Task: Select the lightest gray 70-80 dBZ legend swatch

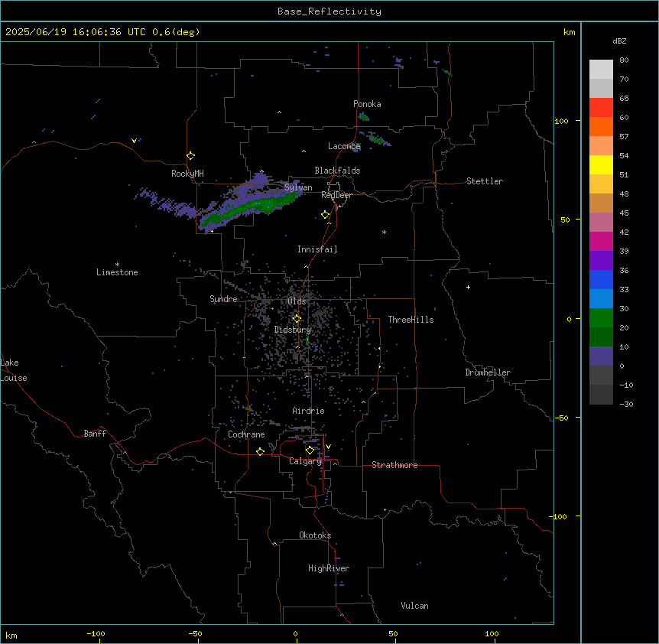Action: tap(601, 70)
